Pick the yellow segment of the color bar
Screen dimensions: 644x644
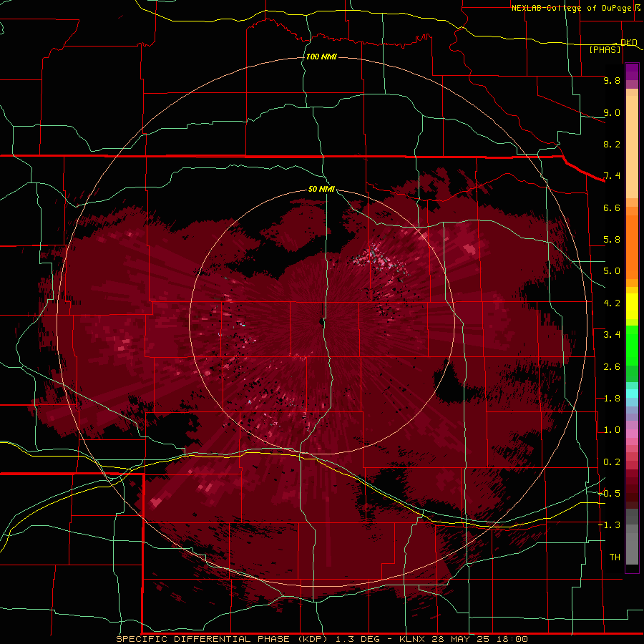[x=632, y=306]
